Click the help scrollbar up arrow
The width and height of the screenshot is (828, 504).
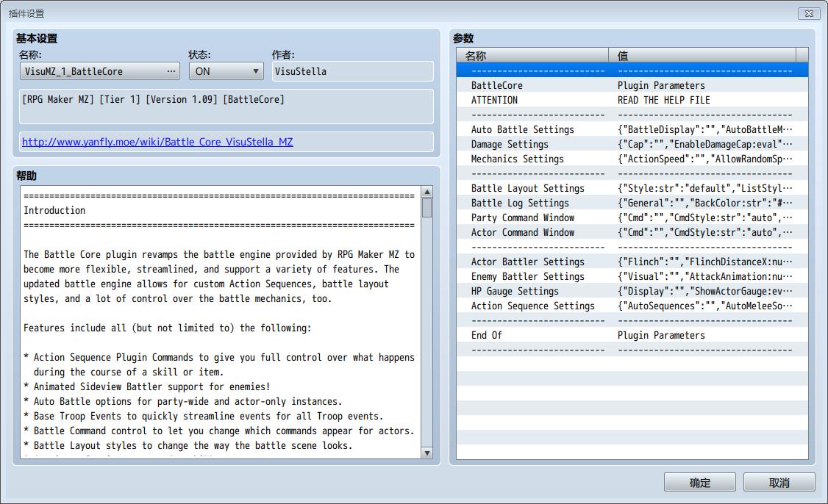[427, 192]
